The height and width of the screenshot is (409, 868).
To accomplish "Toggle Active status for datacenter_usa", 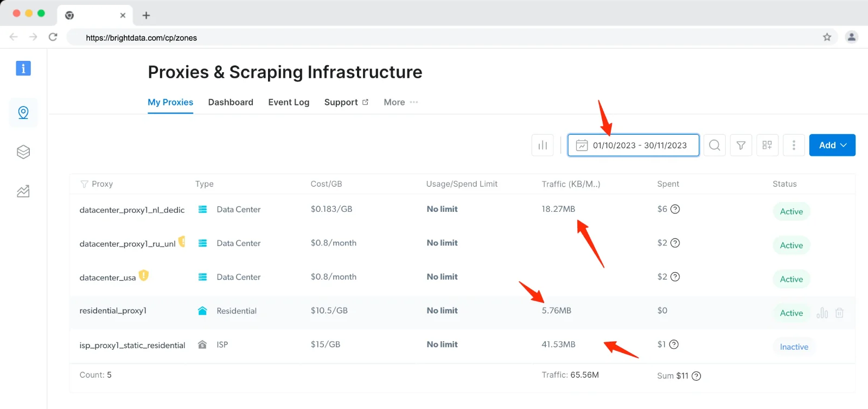I will click(791, 279).
